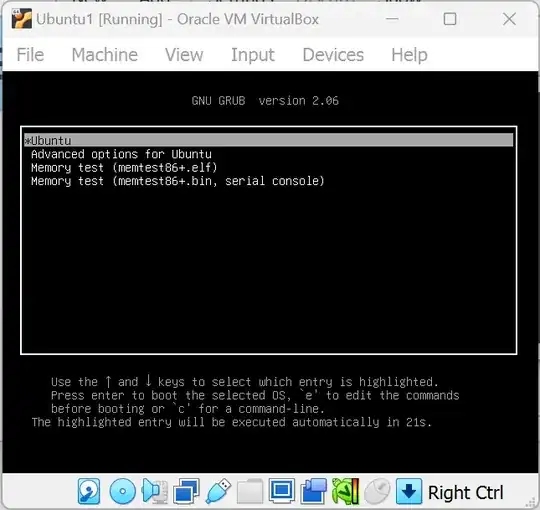Image resolution: width=540 pixels, height=510 pixels.
Task: Open the File menu
Action: (30, 55)
